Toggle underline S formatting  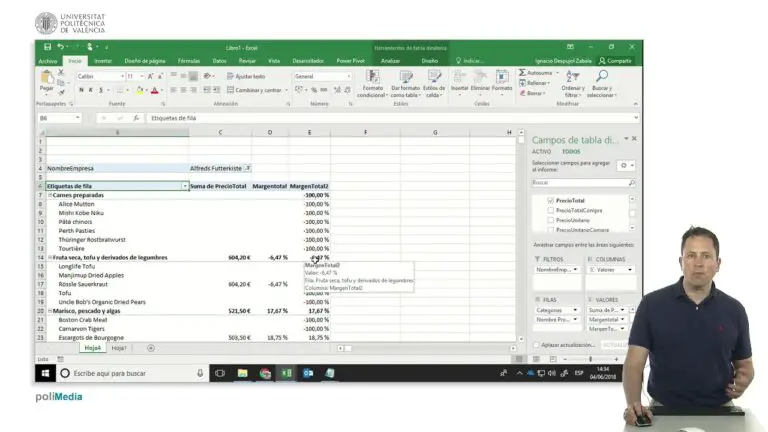click(x=100, y=90)
